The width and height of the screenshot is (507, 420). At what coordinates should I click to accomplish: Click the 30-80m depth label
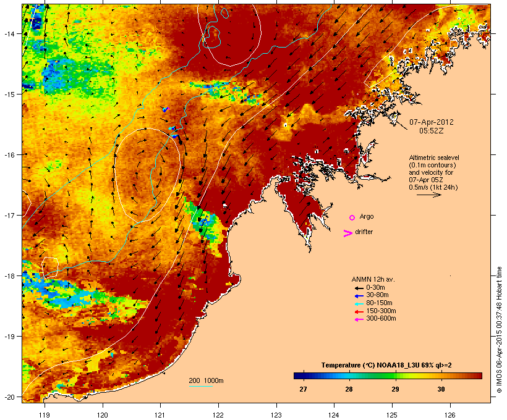[377, 295]
